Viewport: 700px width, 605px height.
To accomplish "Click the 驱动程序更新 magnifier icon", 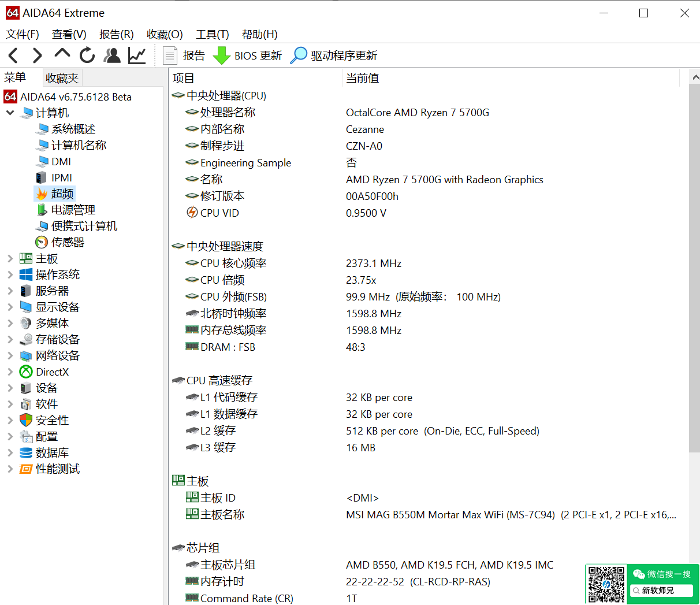I will point(299,55).
